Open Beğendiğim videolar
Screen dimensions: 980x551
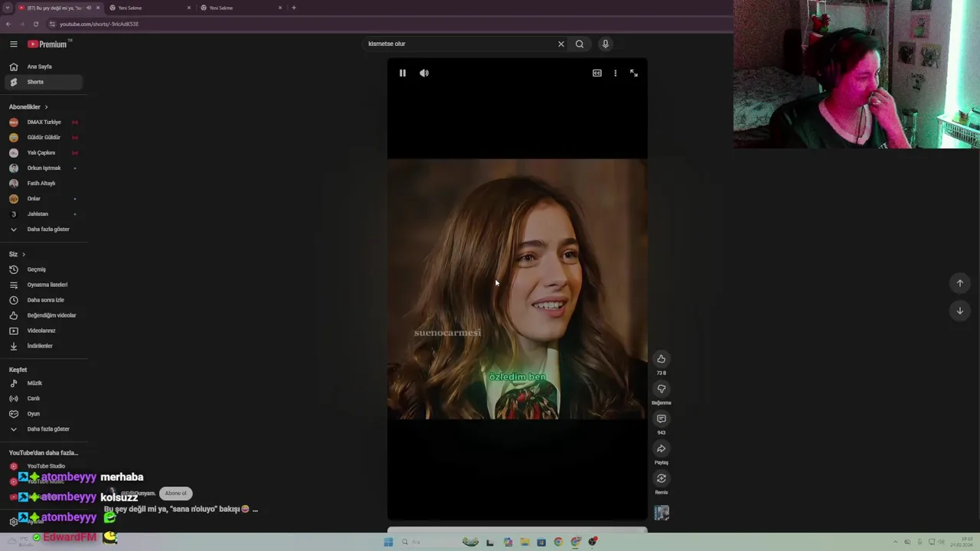[44, 315]
